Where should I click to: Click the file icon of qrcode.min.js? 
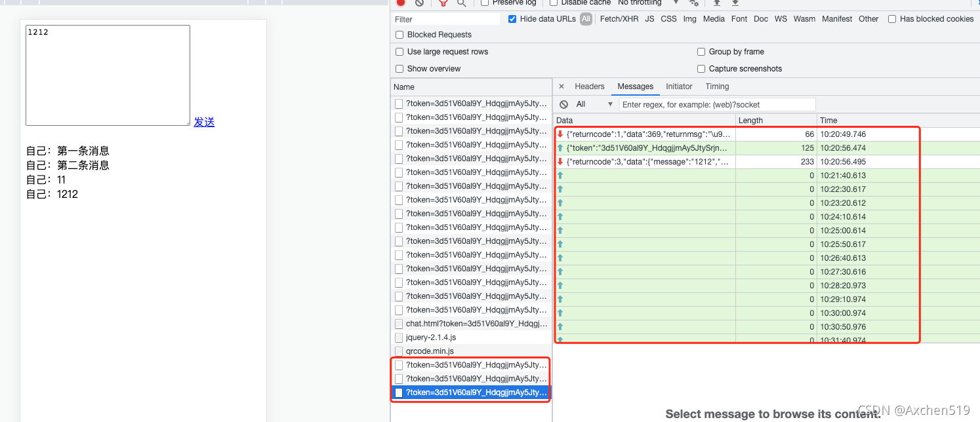[x=399, y=351]
